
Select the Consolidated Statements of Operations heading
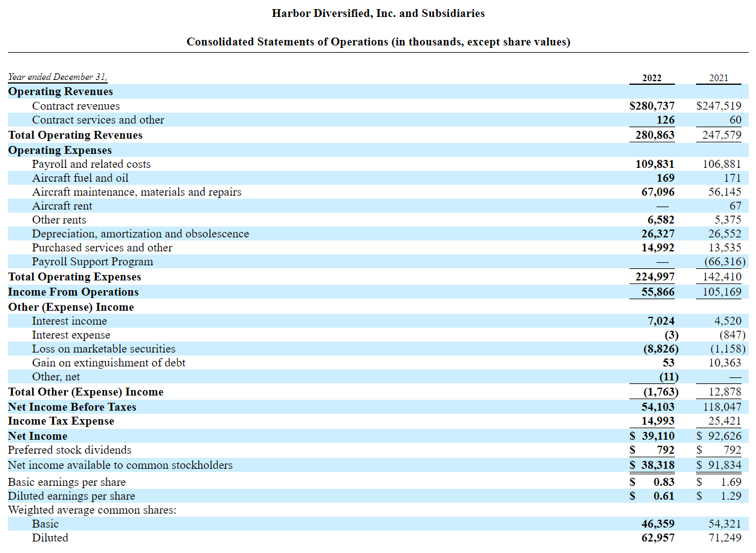tap(378, 42)
